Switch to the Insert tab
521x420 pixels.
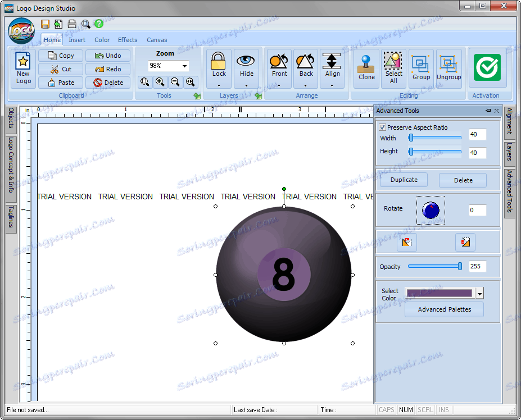click(77, 40)
